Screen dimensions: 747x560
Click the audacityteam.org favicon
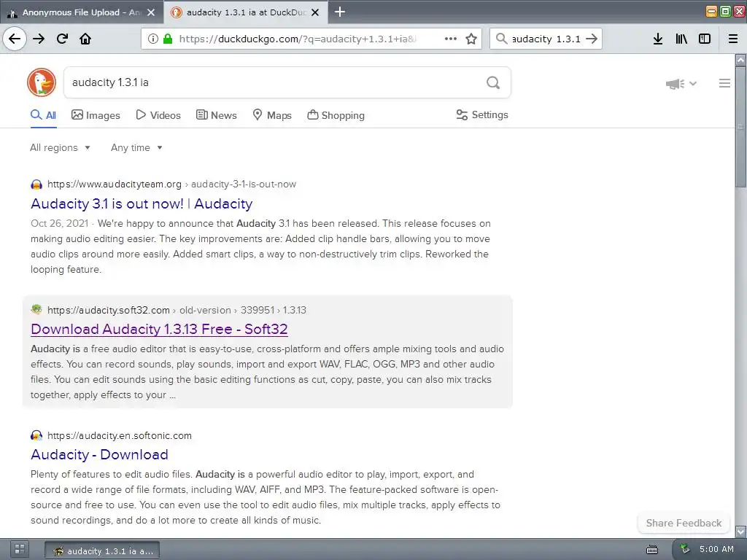[x=36, y=184]
